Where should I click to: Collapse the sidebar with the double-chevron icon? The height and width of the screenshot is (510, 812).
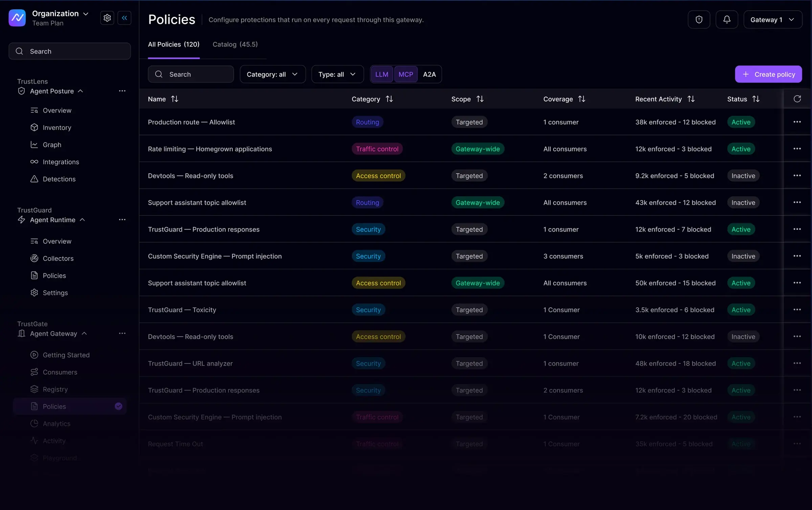tap(124, 18)
